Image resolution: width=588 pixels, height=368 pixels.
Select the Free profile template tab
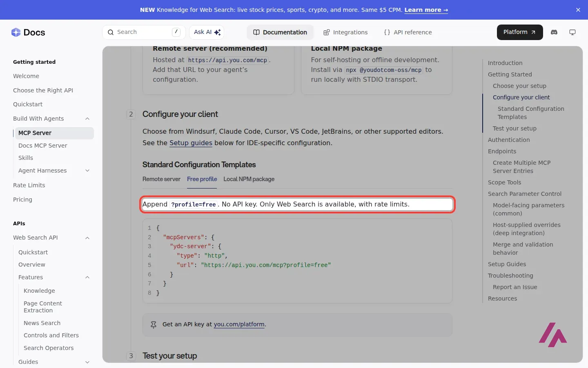202,179
